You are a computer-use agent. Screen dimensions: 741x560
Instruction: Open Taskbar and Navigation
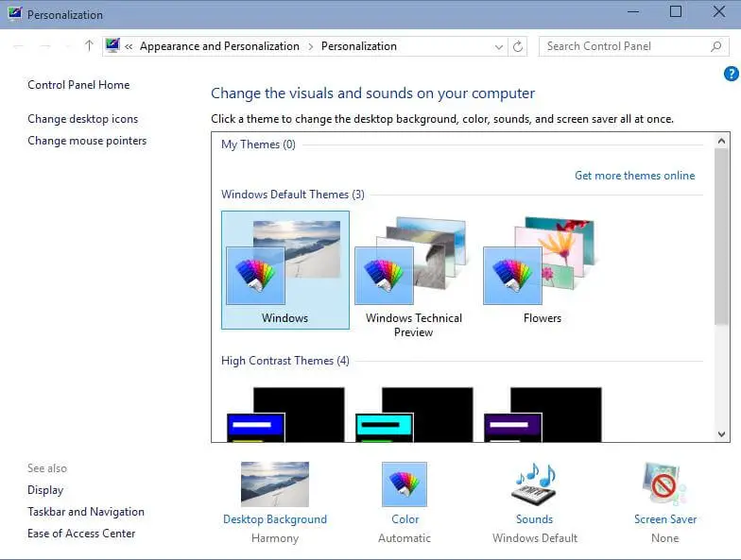(85, 512)
